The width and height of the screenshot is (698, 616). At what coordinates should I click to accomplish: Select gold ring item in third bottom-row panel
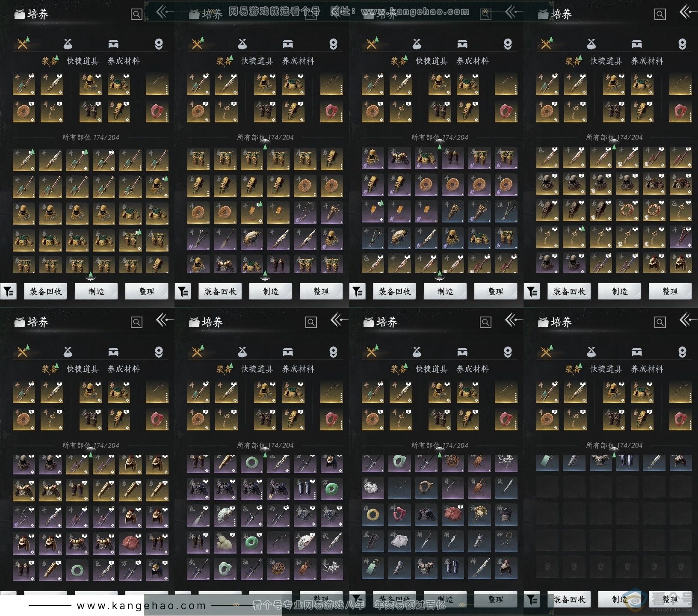click(372, 514)
